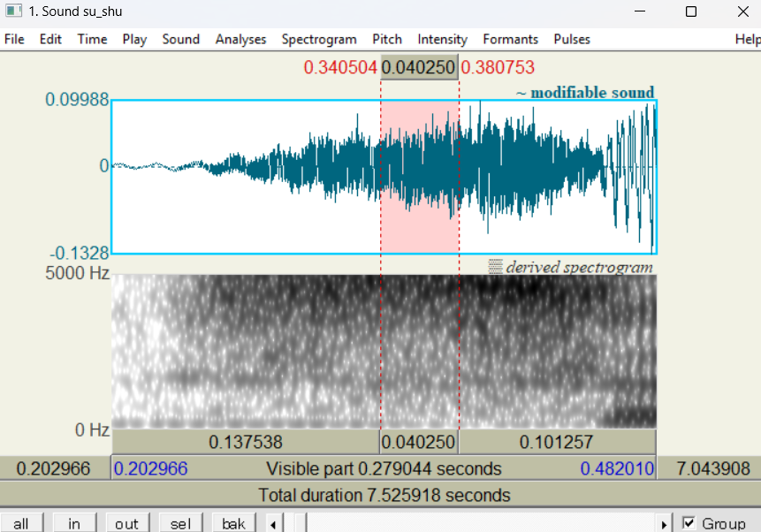Screen dimensions: 761x532
Task: Open the Analyses menu
Action: (x=240, y=39)
